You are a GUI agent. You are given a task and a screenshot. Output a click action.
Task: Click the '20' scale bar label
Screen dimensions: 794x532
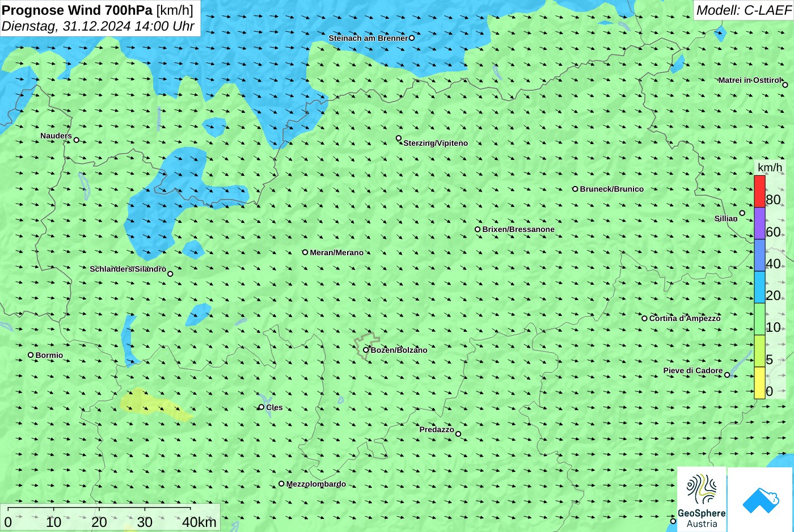[99, 522]
